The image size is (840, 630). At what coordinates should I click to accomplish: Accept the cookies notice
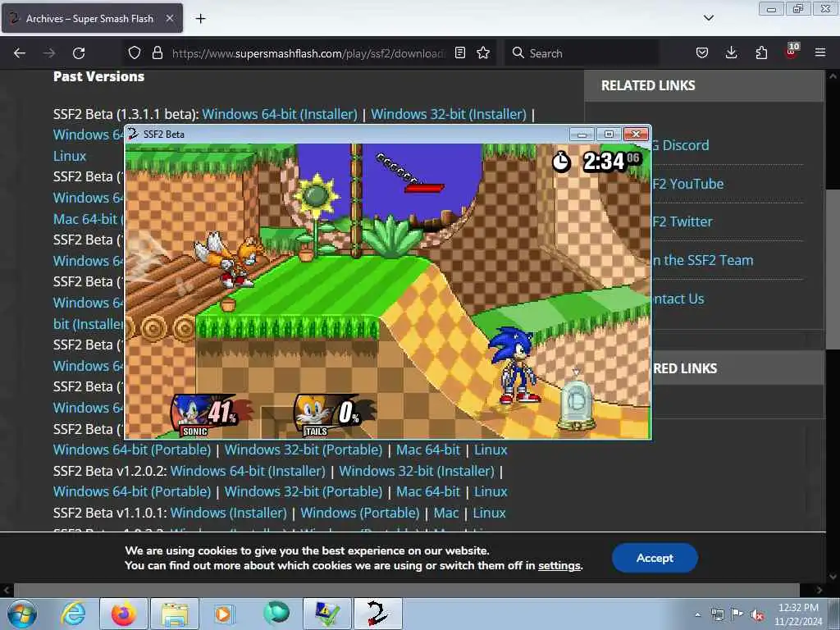[x=655, y=558]
